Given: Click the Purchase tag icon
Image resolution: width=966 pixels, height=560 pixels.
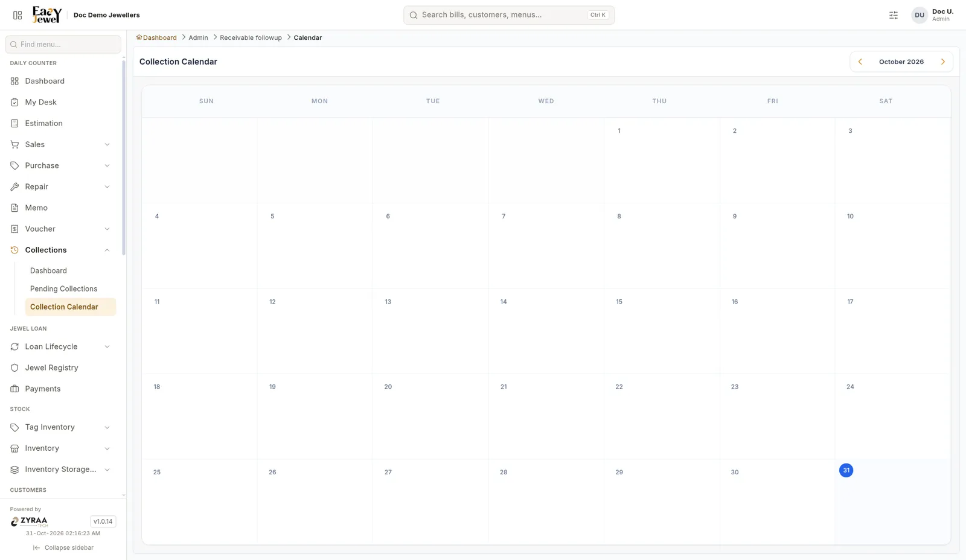Looking at the screenshot, I should coord(14,165).
